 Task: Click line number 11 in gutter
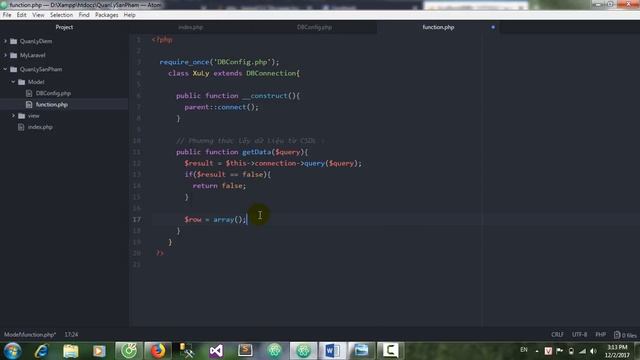(136, 152)
